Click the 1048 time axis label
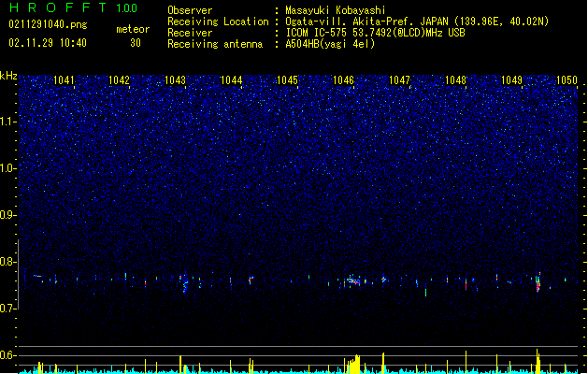Viewport: 588px width, 374px height. tap(455, 80)
